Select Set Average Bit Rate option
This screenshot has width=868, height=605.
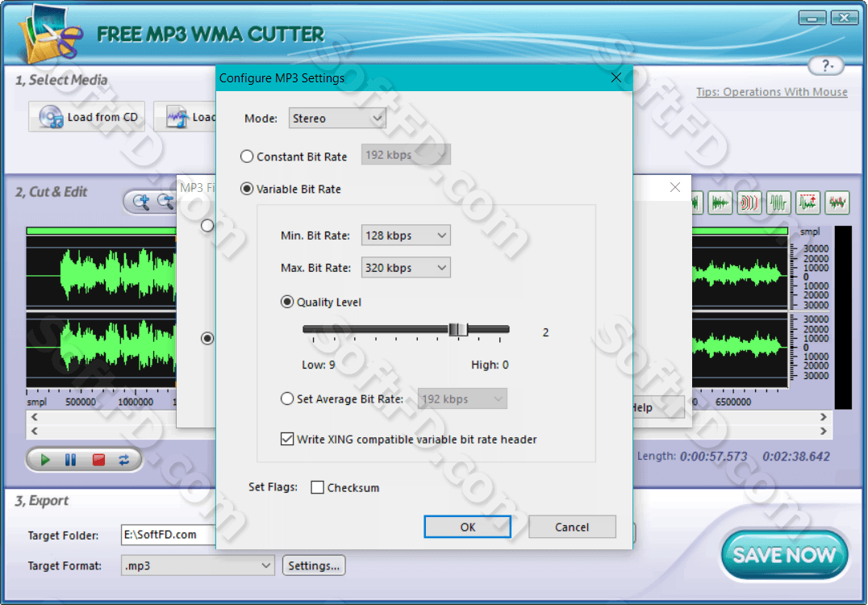coord(286,398)
